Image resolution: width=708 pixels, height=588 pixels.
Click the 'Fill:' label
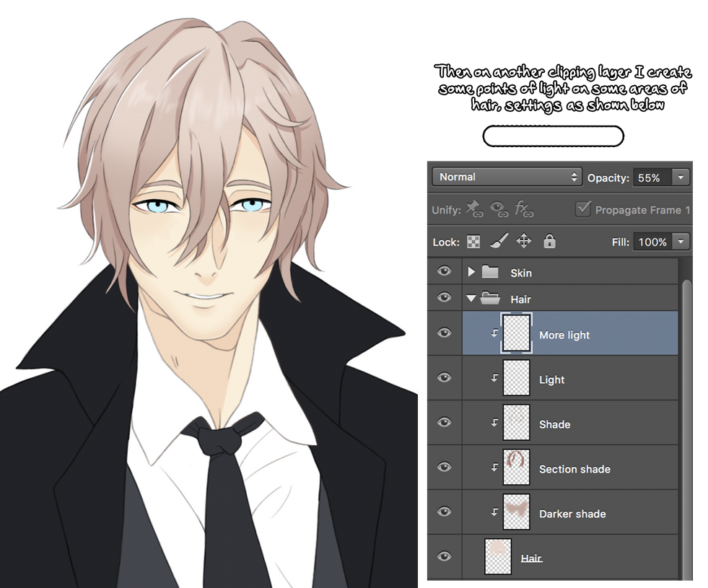pos(621,242)
